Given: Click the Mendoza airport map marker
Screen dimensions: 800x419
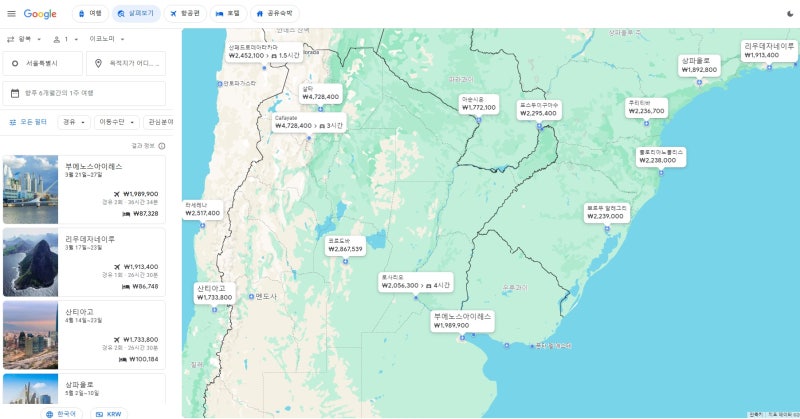Looking at the screenshot, I should tap(251, 297).
